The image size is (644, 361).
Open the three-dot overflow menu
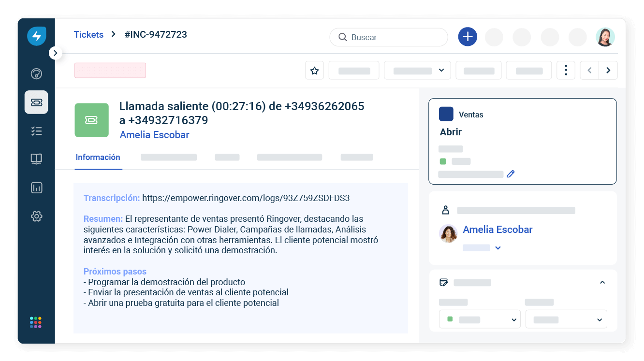point(566,70)
